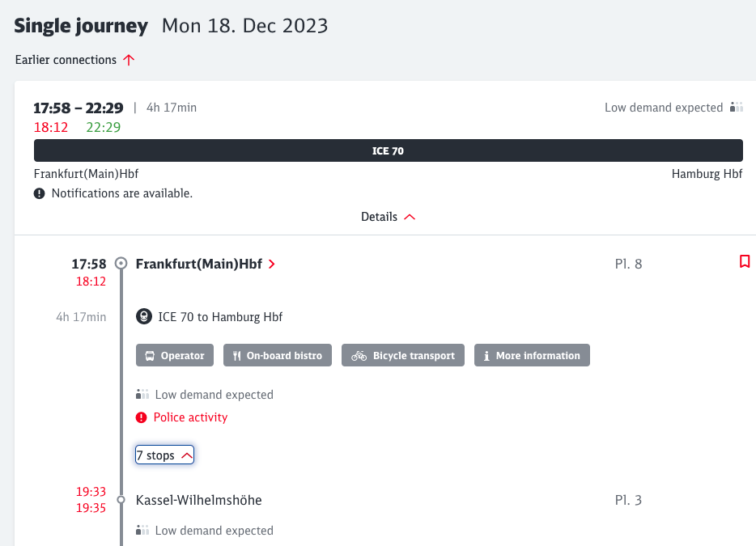Click the Bicycle transport button

coord(403,356)
